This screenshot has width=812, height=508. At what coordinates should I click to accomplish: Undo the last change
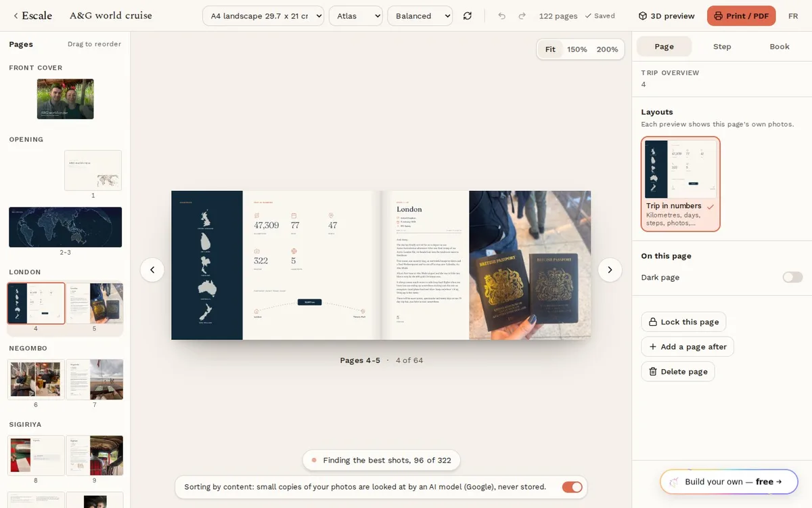tap(501, 16)
